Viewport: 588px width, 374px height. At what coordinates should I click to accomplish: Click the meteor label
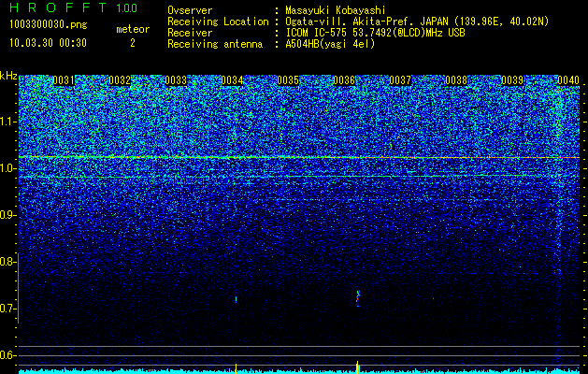(133, 29)
